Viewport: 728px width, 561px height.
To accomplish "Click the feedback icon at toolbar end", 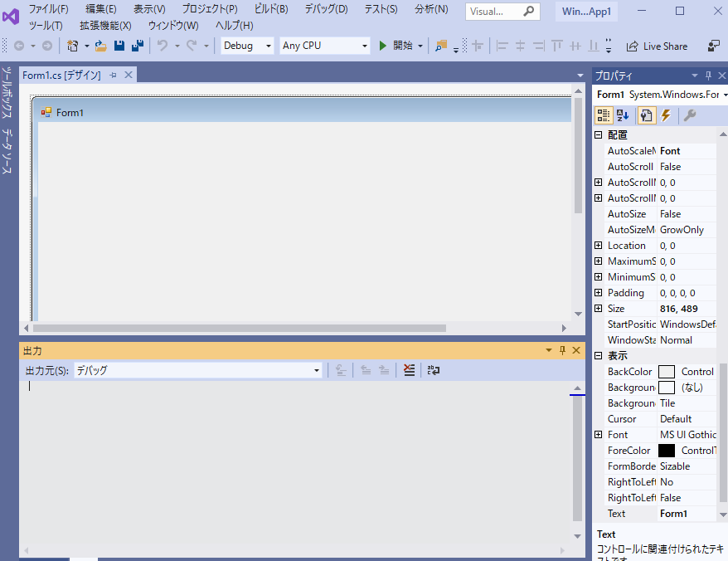I will 713,46.
